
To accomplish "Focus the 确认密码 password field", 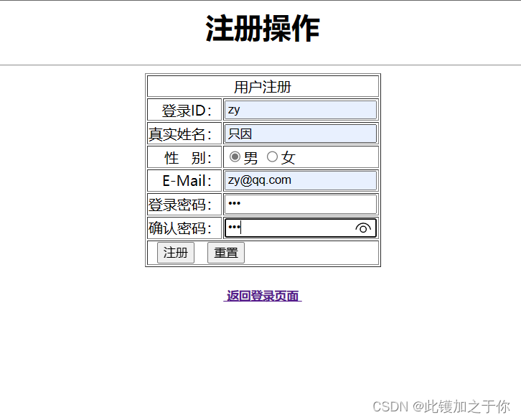I will [301, 228].
